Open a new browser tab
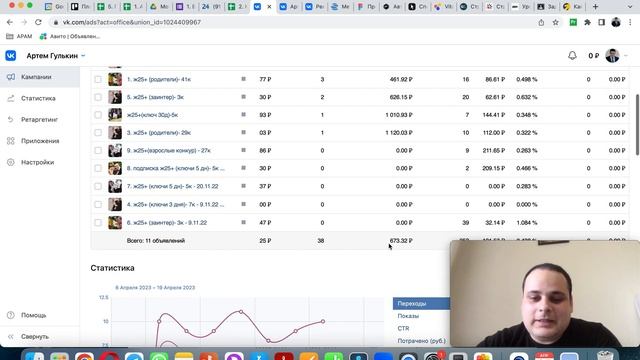Screen dimensions: 640x360 pyautogui.click(x=596, y=7)
